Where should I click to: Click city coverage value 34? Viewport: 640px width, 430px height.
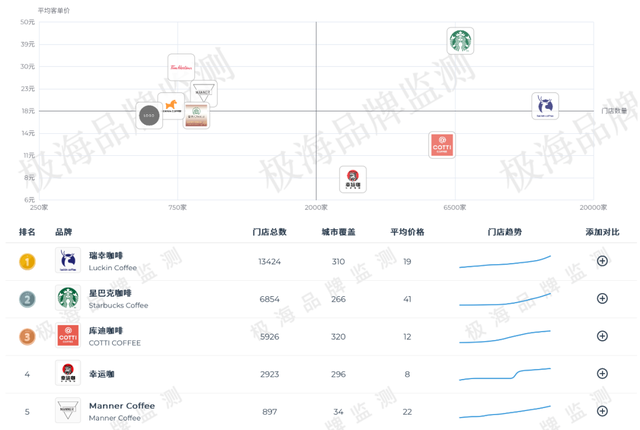click(x=338, y=412)
